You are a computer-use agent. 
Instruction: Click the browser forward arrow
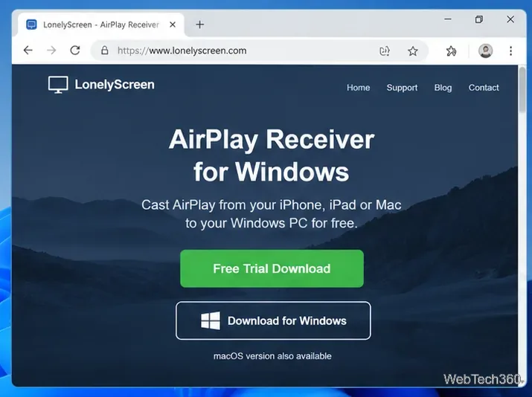tap(51, 51)
